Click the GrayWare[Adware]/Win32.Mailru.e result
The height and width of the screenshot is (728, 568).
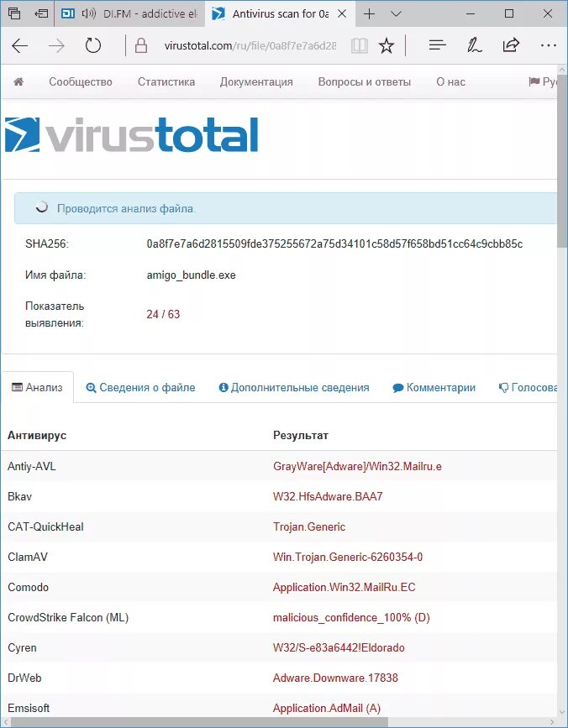tap(357, 466)
